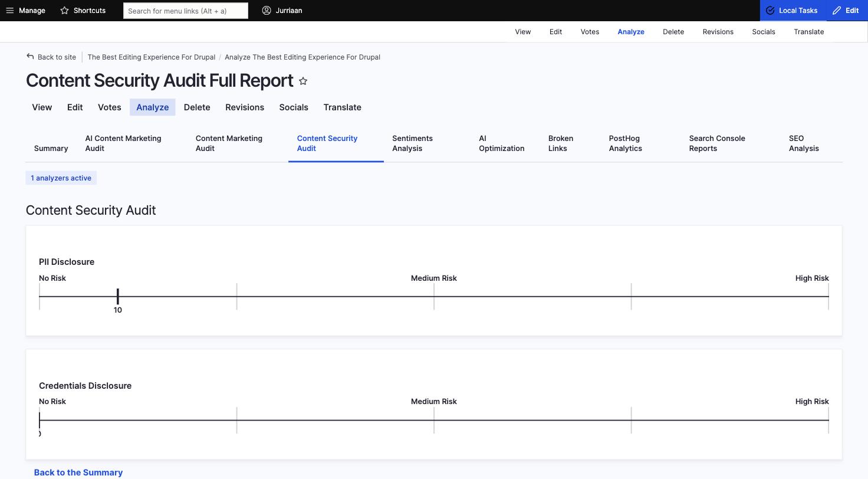
Task: Click the Back to the Summary link
Action: [x=78, y=473]
